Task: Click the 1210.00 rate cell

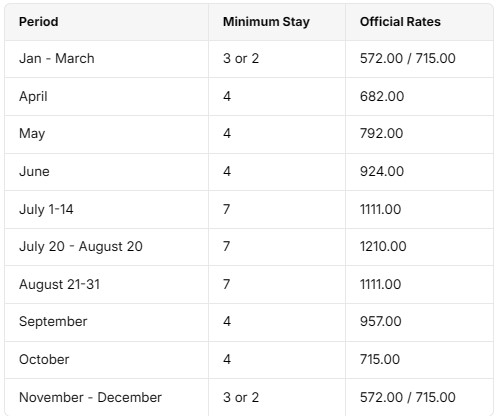Action: (x=383, y=247)
